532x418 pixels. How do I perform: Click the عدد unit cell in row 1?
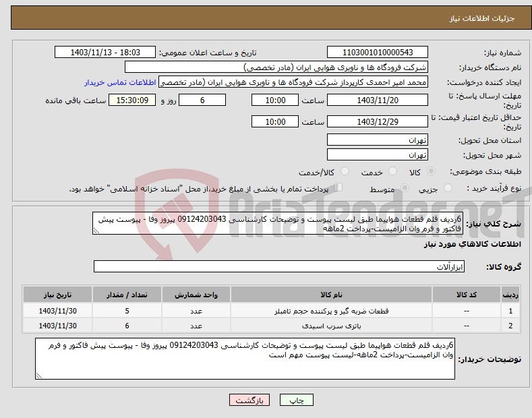coord(196,310)
